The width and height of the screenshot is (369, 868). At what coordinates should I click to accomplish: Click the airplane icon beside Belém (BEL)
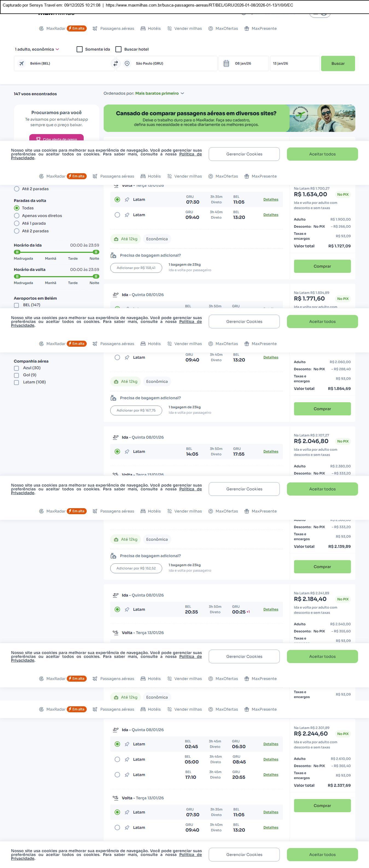coord(22,63)
